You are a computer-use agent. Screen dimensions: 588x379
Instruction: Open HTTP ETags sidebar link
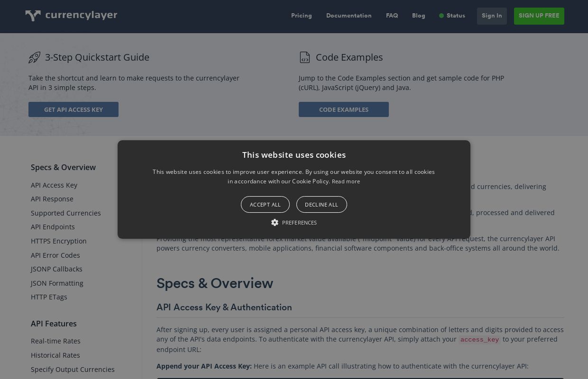[x=49, y=297]
